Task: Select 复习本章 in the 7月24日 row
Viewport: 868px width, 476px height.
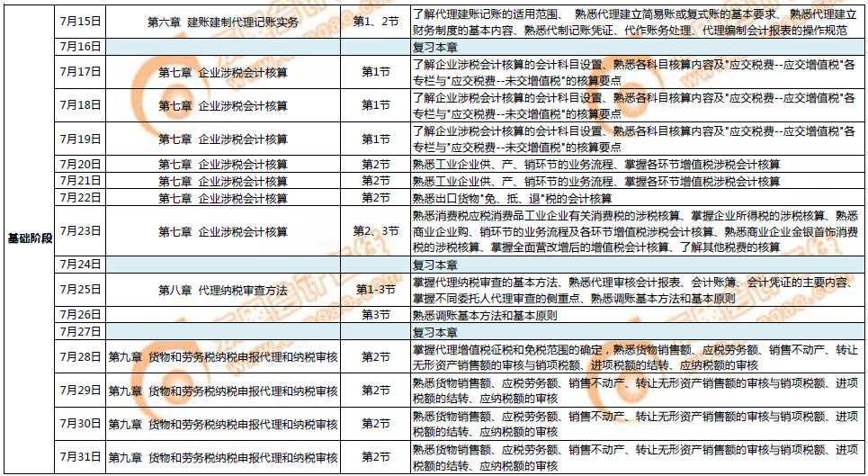Action: (434, 265)
